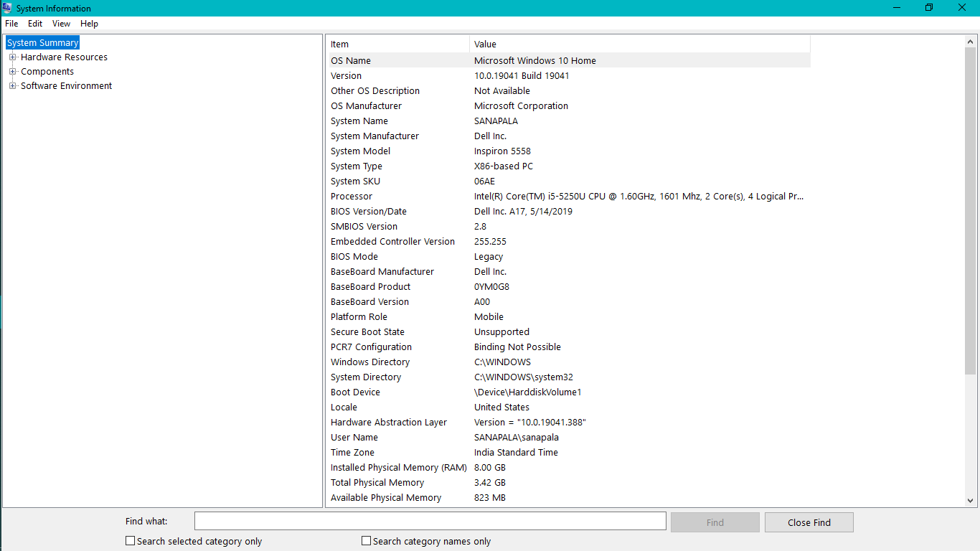Select Hardware Resources tree item
The height and width of the screenshot is (551, 980).
coord(64,57)
